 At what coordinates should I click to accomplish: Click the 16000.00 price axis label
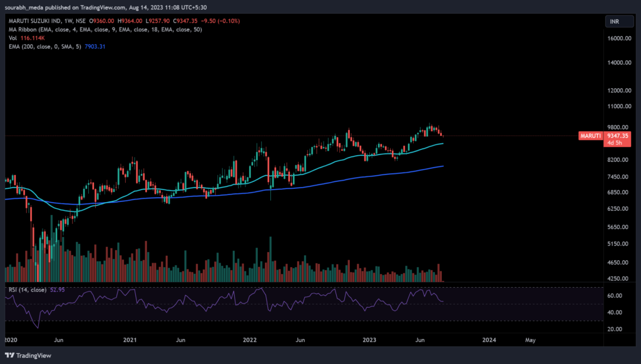(619, 38)
